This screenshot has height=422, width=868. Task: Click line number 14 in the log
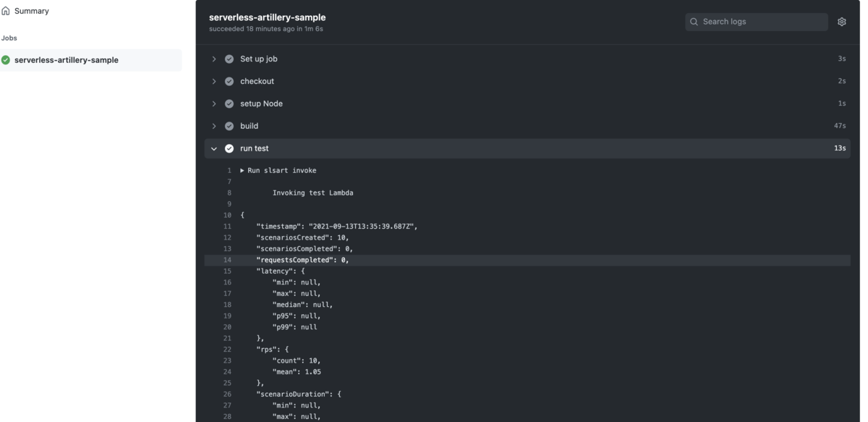(227, 260)
